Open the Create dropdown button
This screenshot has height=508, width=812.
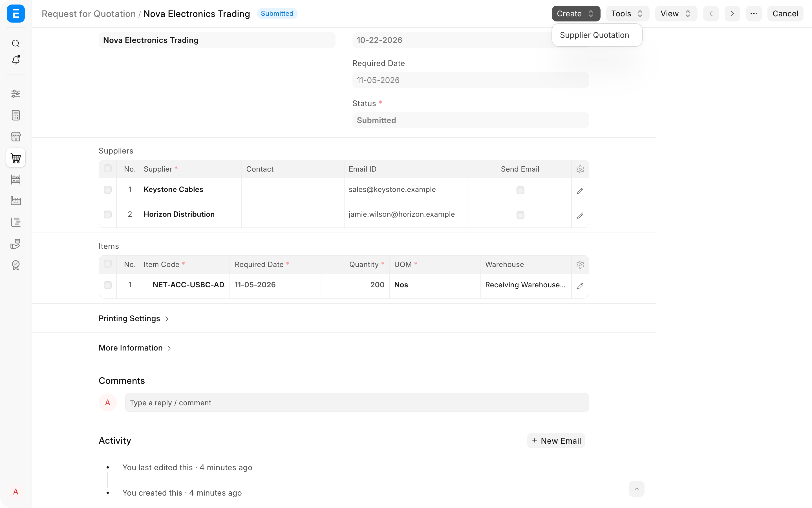[576, 14]
